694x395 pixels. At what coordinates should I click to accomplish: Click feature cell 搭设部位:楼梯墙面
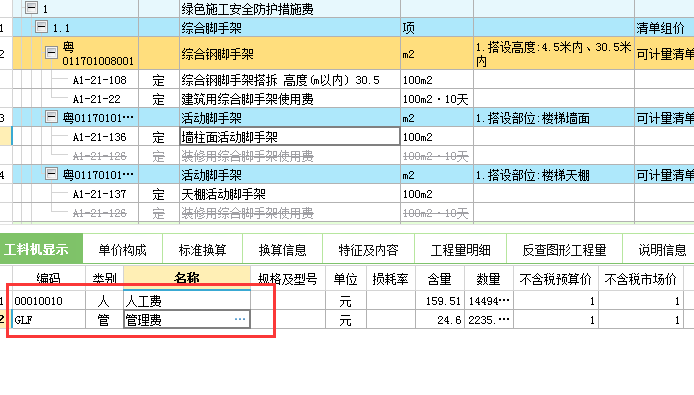pyautogui.click(x=554, y=118)
